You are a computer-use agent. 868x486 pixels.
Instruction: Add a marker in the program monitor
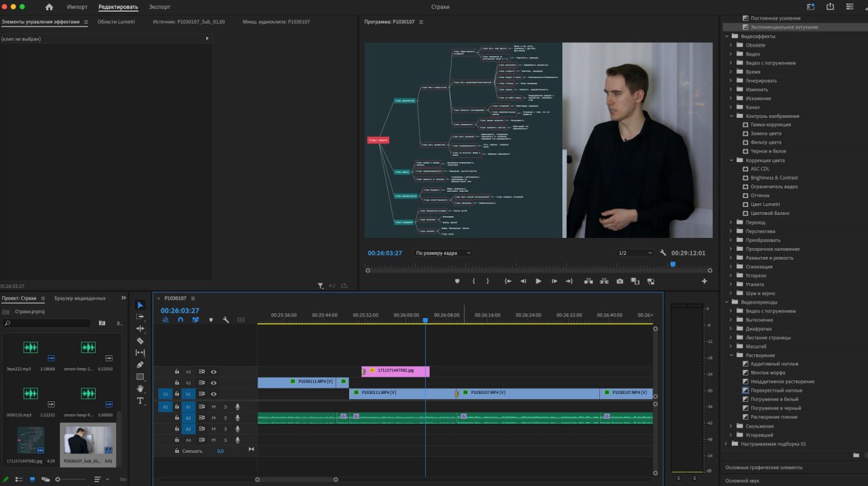point(457,281)
